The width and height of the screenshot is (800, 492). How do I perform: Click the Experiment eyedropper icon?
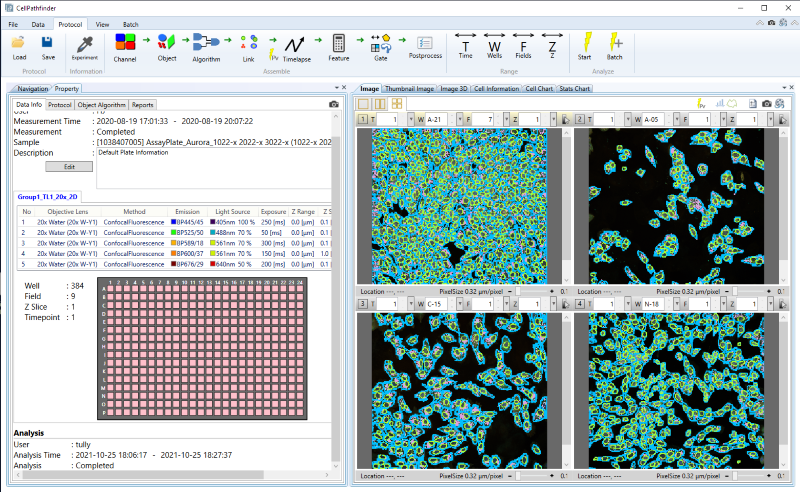tap(85, 43)
